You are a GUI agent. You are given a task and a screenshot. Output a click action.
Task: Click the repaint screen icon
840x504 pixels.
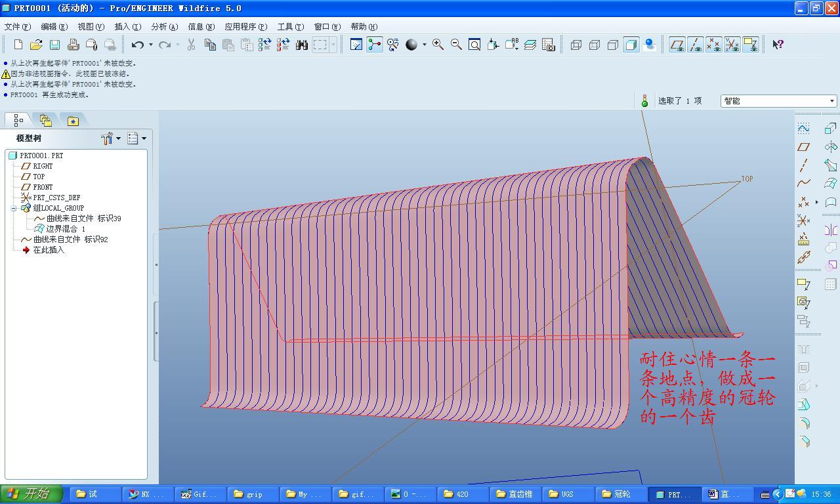(x=356, y=45)
